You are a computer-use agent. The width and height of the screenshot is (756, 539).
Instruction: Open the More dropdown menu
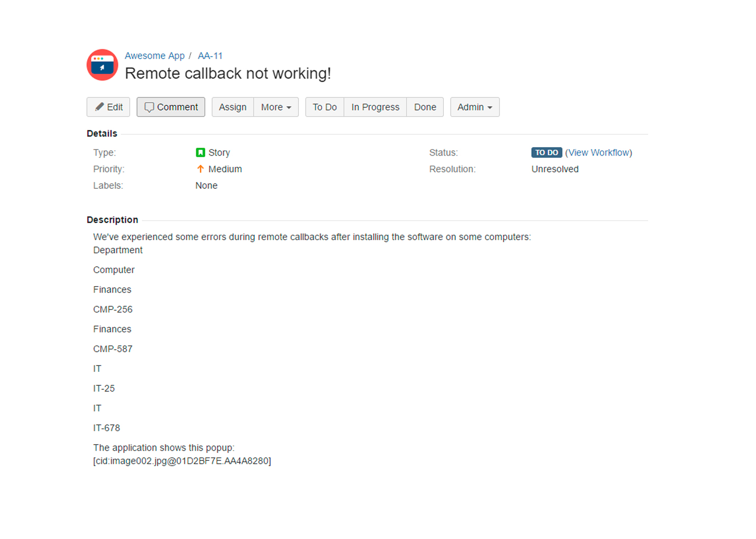pyautogui.click(x=276, y=107)
